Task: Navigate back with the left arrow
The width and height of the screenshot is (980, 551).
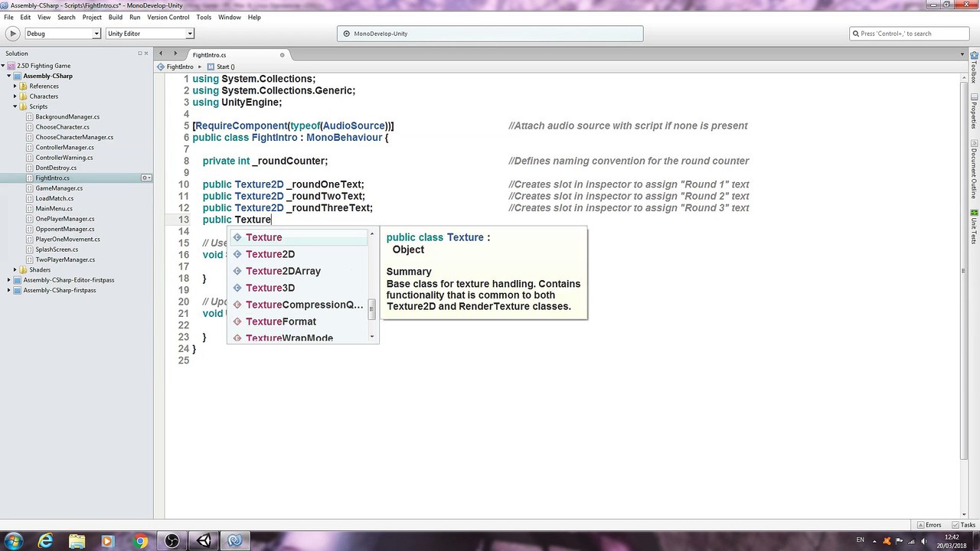Action: 161,54
